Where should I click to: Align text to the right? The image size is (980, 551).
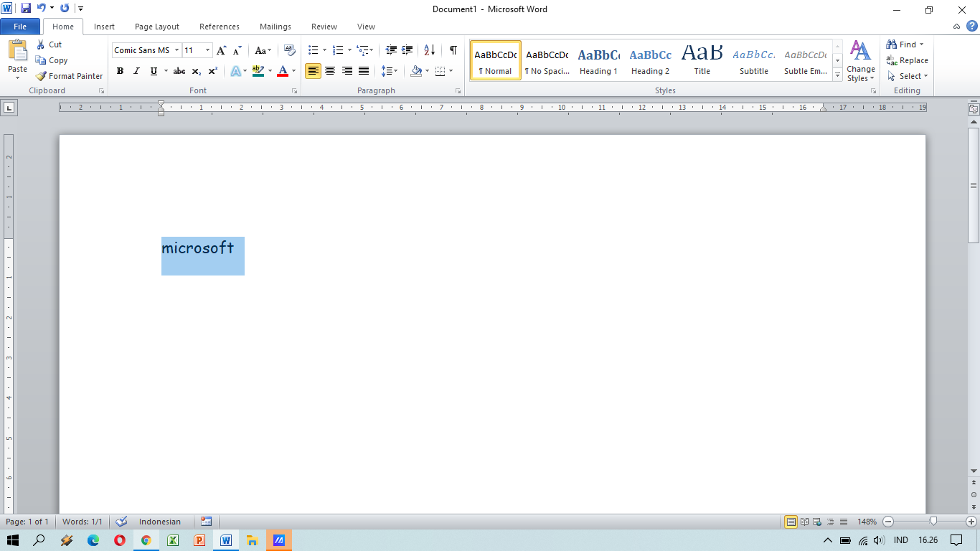[347, 71]
